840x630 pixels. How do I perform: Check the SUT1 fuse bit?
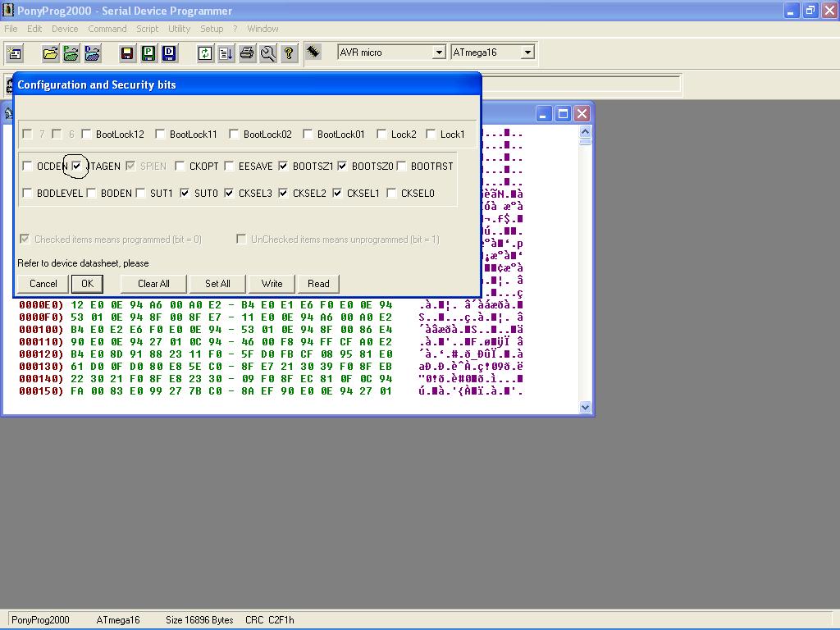(x=140, y=193)
